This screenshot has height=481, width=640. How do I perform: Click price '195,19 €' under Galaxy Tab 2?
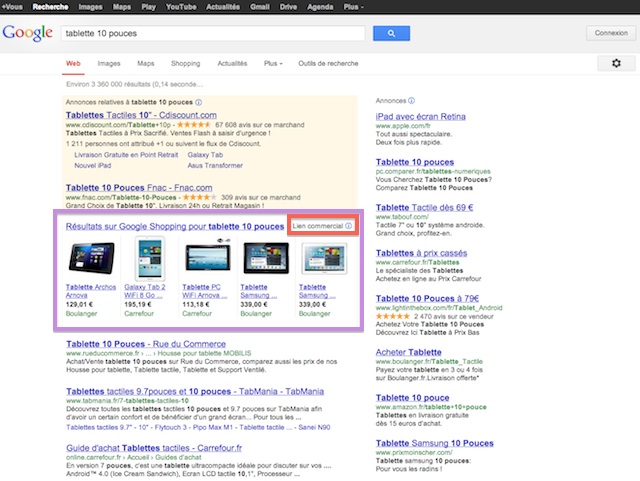[x=138, y=305]
